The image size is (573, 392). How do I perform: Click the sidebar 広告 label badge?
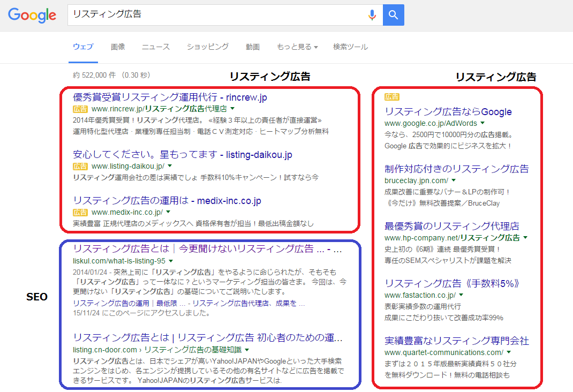tap(392, 97)
